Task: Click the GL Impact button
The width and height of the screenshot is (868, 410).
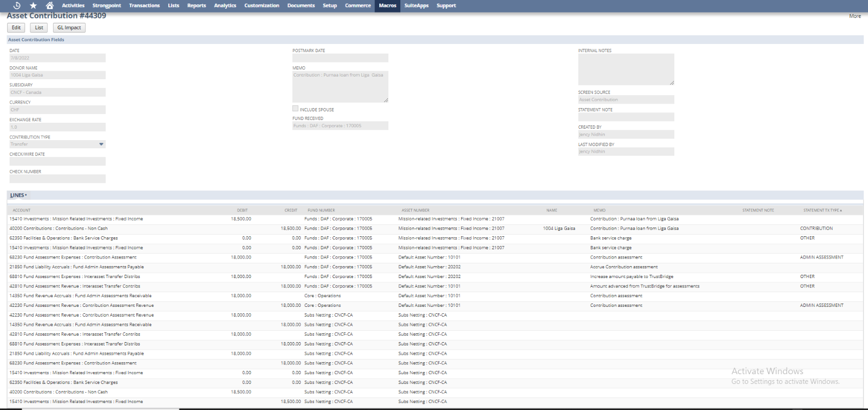Action: click(69, 28)
